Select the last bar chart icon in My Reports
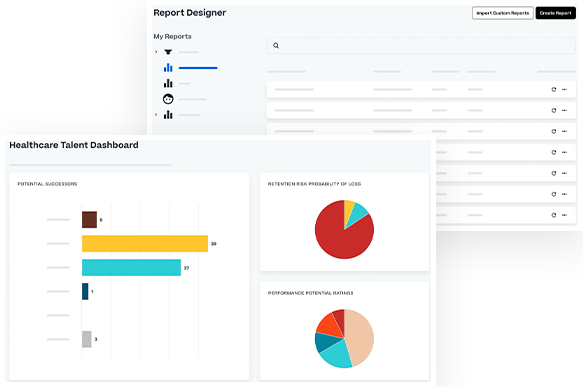583x387 pixels. pyautogui.click(x=168, y=115)
